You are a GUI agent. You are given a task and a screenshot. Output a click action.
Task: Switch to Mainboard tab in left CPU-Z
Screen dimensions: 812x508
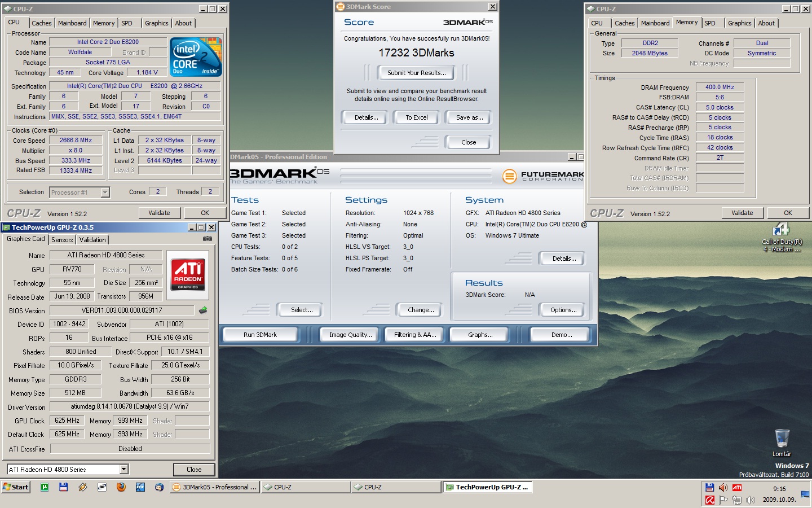(x=72, y=23)
